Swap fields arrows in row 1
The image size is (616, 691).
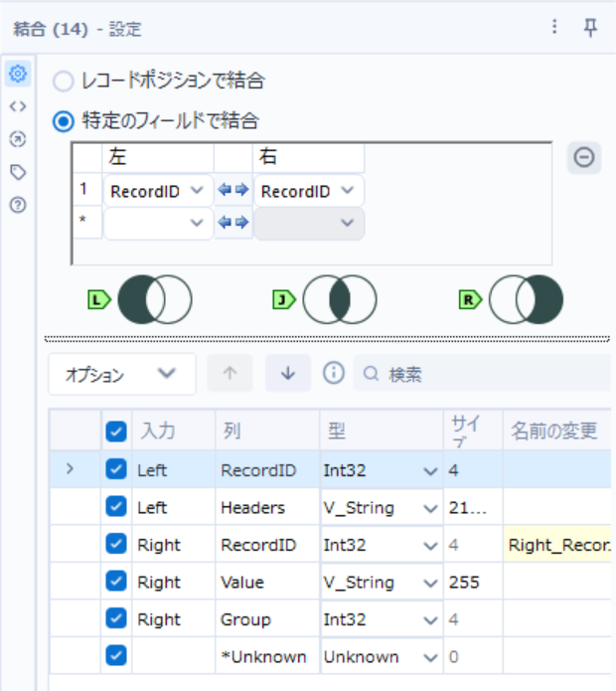(233, 190)
